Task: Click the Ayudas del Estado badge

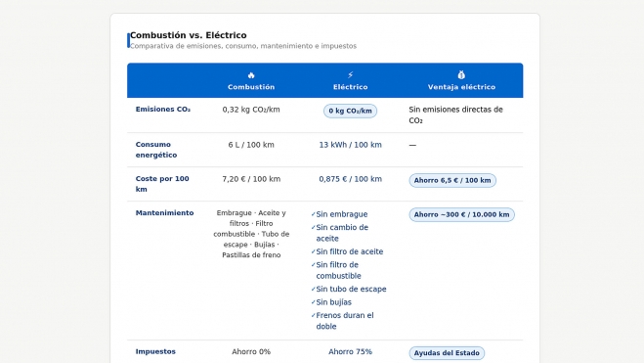Action: tap(447, 353)
